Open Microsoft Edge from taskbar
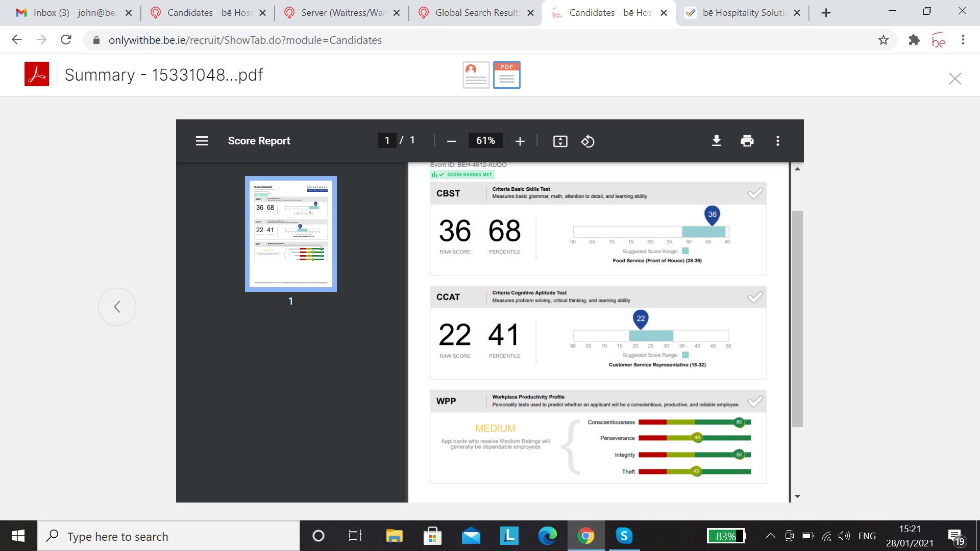The width and height of the screenshot is (980, 551). pos(547,536)
